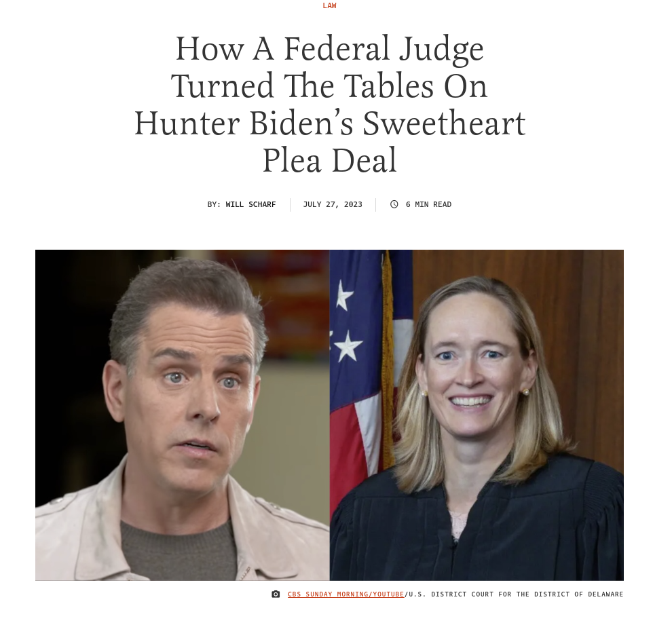Click the word "Sweetheart" in the headline
Viewport: 672px width, 627px height.
click(x=444, y=123)
